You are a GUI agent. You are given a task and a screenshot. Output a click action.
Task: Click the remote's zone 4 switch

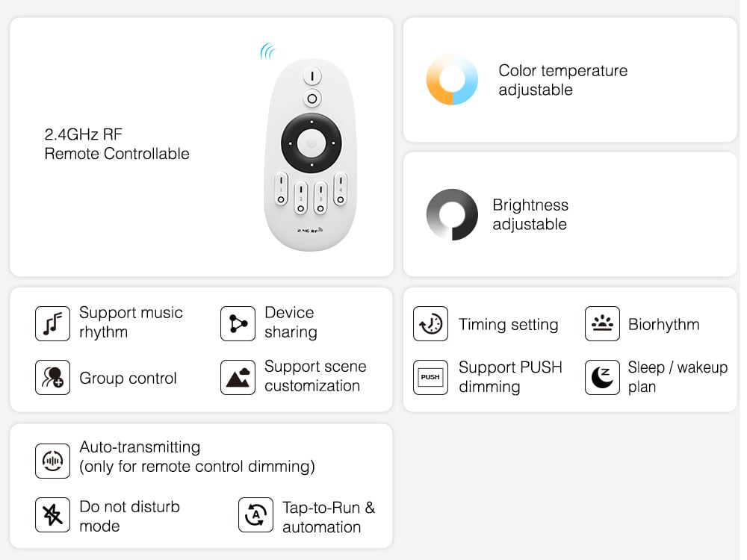point(340,189)
